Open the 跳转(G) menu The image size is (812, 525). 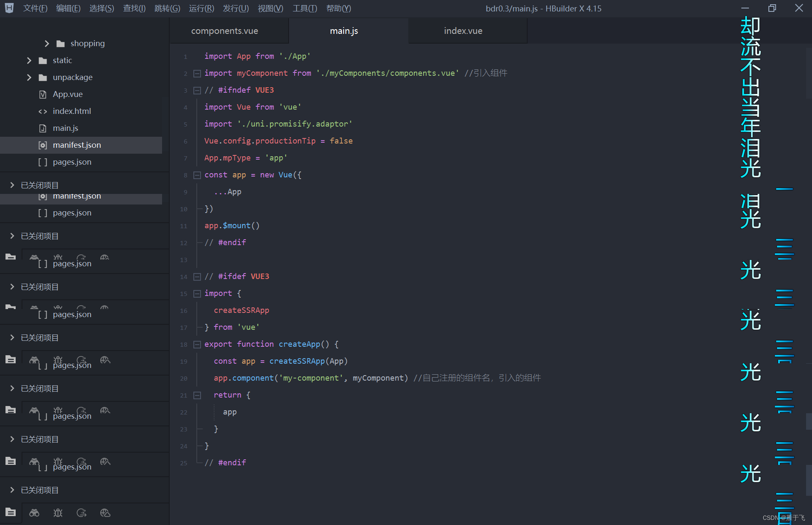[167, 8]
